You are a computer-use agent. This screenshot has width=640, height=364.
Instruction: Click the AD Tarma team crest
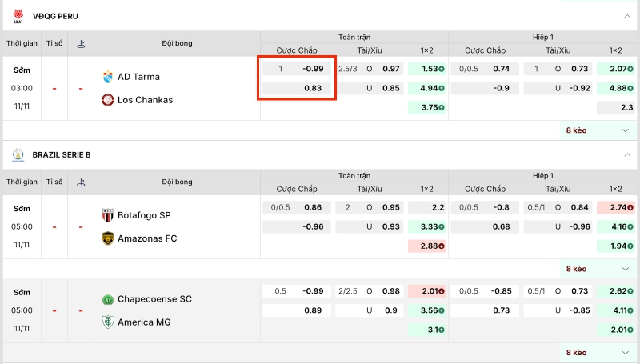(107, 77)
